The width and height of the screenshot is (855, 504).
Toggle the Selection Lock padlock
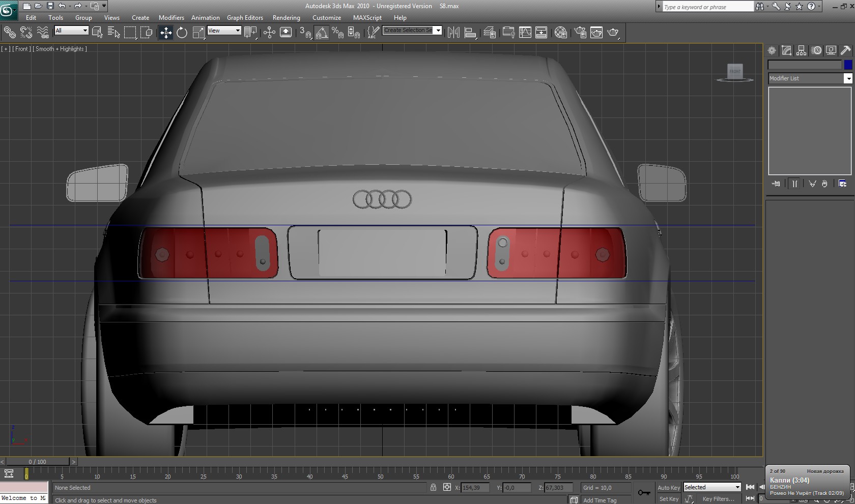[x=433, y=487]
